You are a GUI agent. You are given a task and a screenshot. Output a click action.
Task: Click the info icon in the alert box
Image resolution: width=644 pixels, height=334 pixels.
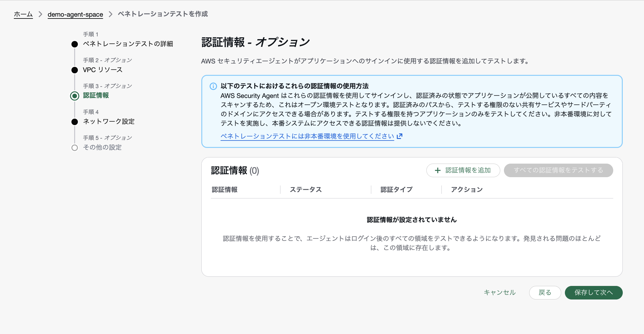[213, 86]
